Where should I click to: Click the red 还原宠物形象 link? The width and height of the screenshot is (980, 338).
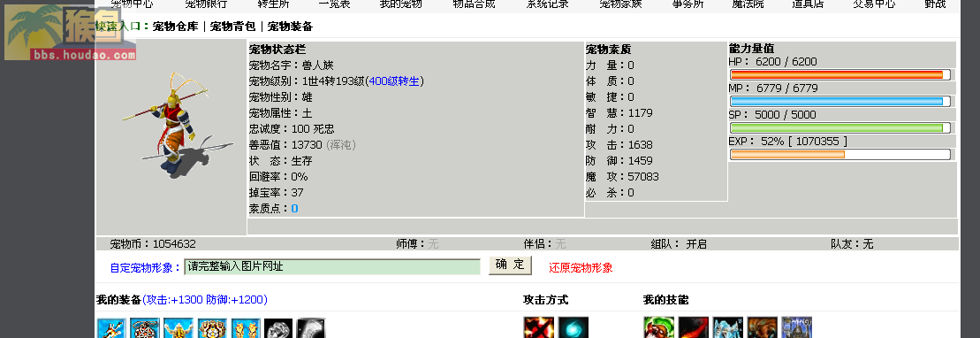[x=581, y=268]
